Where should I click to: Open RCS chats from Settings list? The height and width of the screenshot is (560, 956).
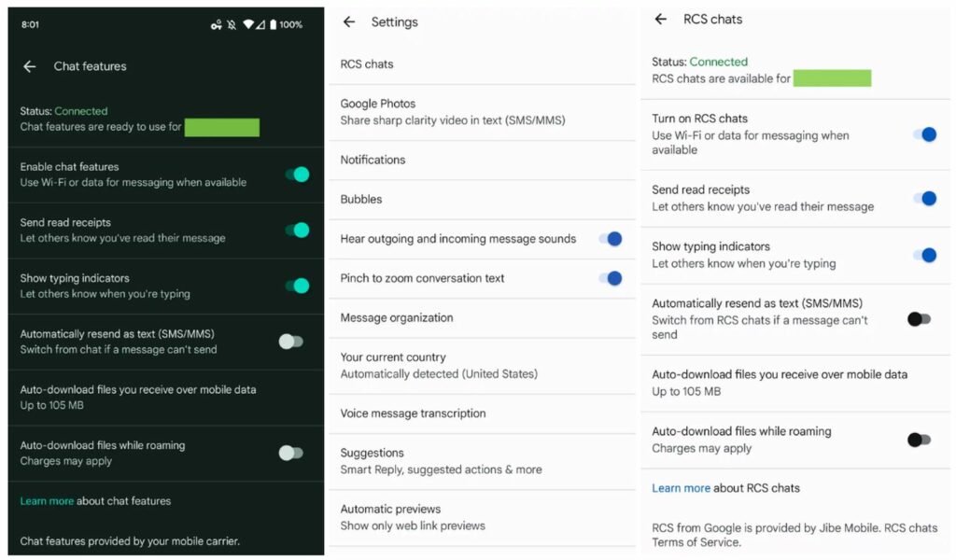[x=482, y=64]
